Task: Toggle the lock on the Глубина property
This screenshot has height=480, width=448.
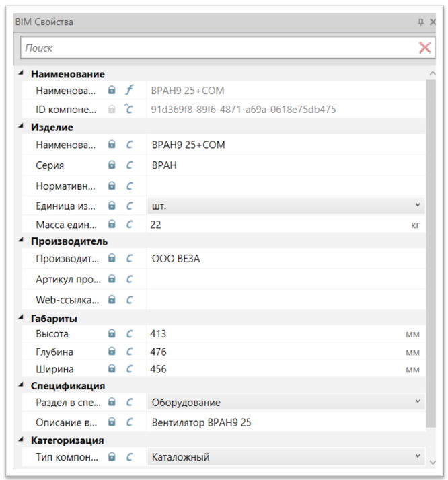Action: click(112, 352)
